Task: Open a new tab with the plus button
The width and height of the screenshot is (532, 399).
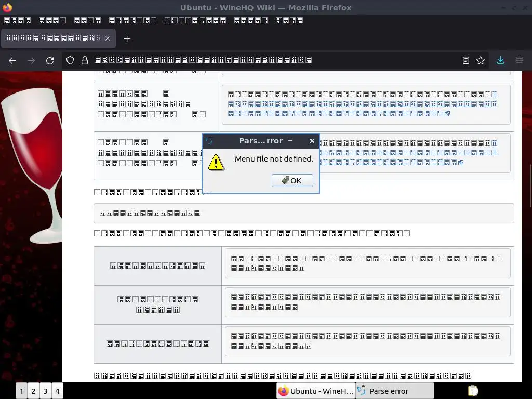Action: tap(127, 38)
